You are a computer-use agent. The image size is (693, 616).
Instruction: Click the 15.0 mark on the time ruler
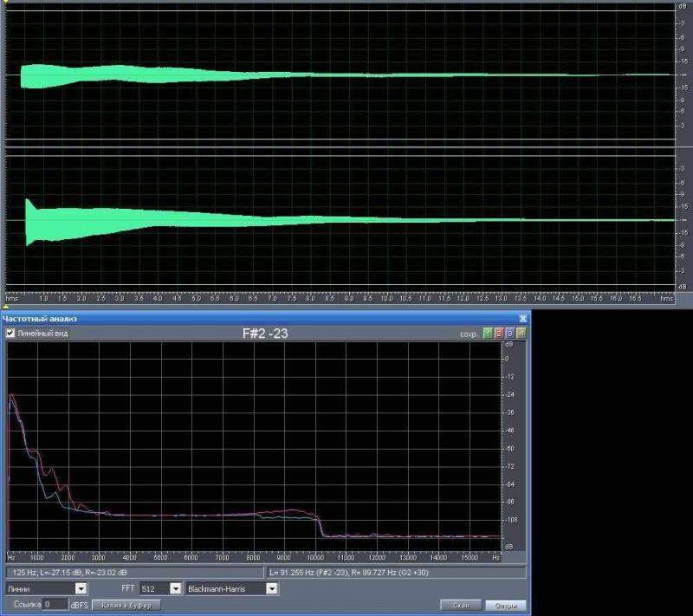[x=578, y=298]
